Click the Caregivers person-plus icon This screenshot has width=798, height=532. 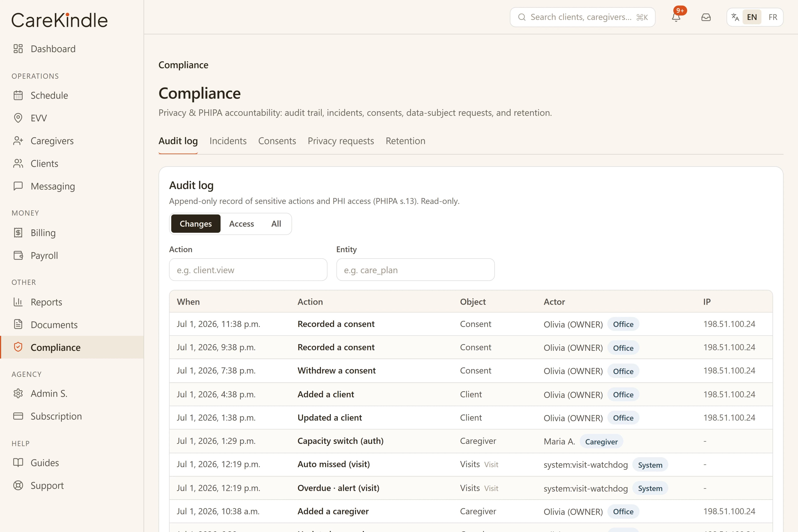(x=18, y=141)
